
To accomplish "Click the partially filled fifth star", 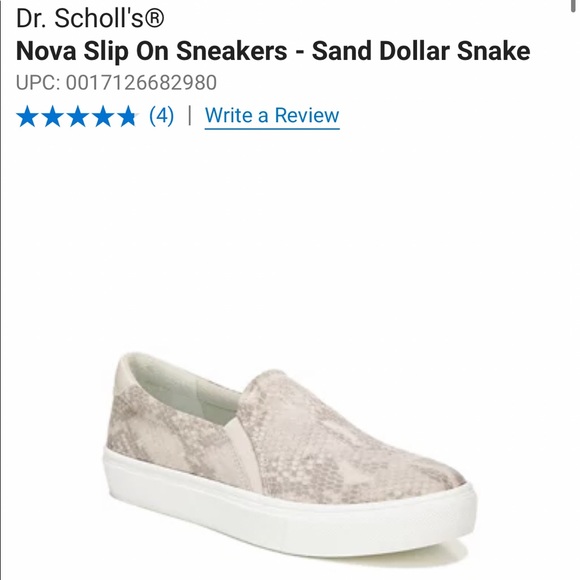I will tap(128, 116).
